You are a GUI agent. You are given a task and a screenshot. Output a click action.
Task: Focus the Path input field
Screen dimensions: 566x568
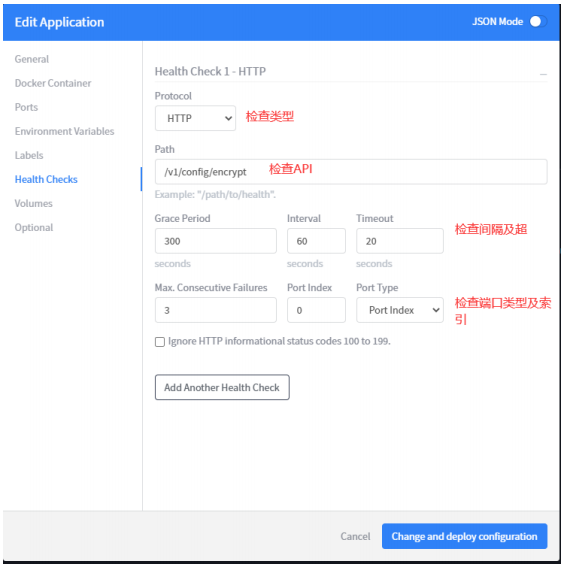[351, 172]
